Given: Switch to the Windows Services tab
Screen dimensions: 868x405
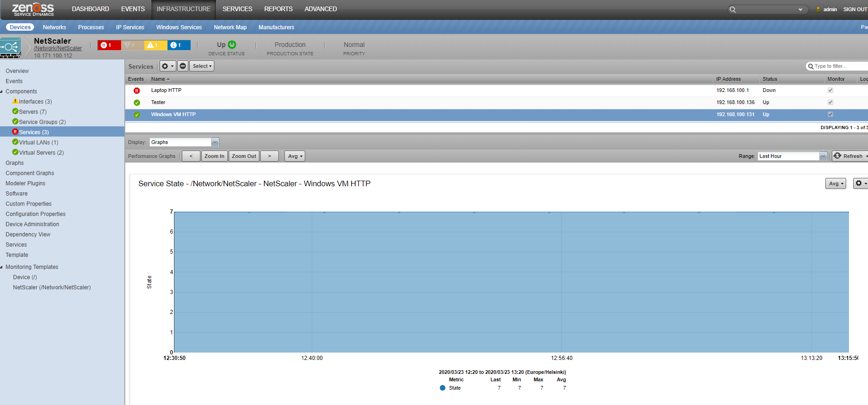Looking at the screenshot, I should pyautogui.click(x=179, y=27).
